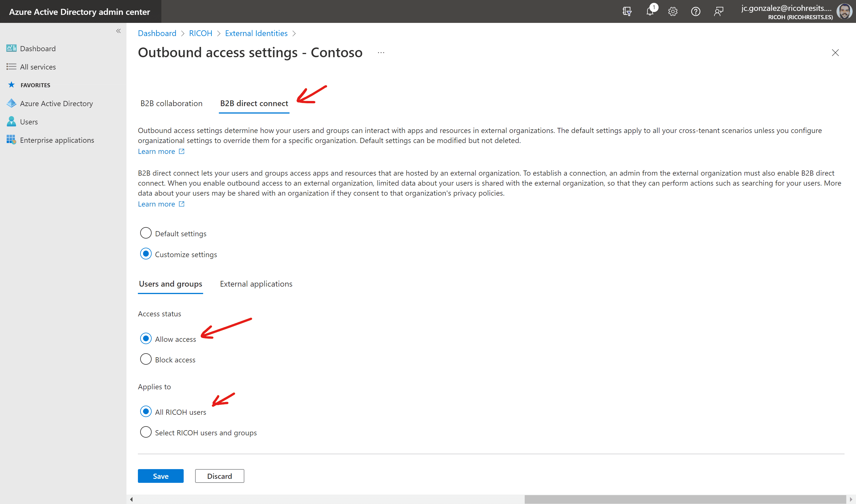Image resolution: width=856 pixels, height=504 pixels.
Task: Go to External Identities via breadcrumb
Action: pos(256,33)
